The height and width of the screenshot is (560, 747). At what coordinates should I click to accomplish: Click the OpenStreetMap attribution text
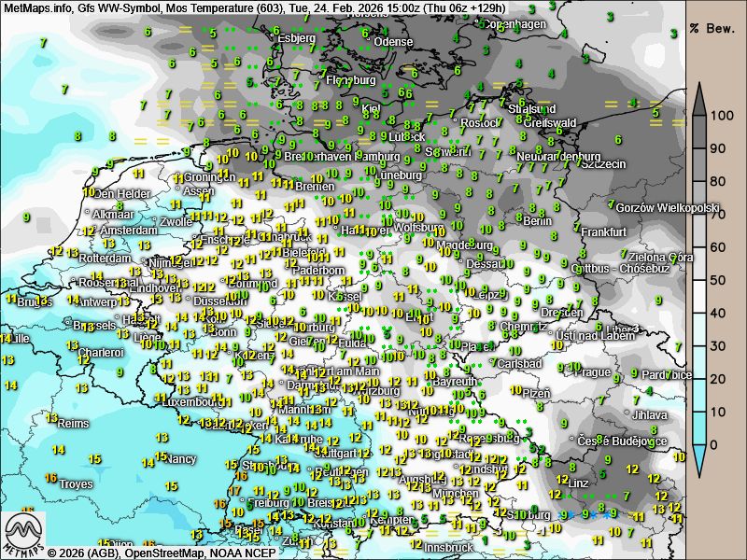click(147, 553)
